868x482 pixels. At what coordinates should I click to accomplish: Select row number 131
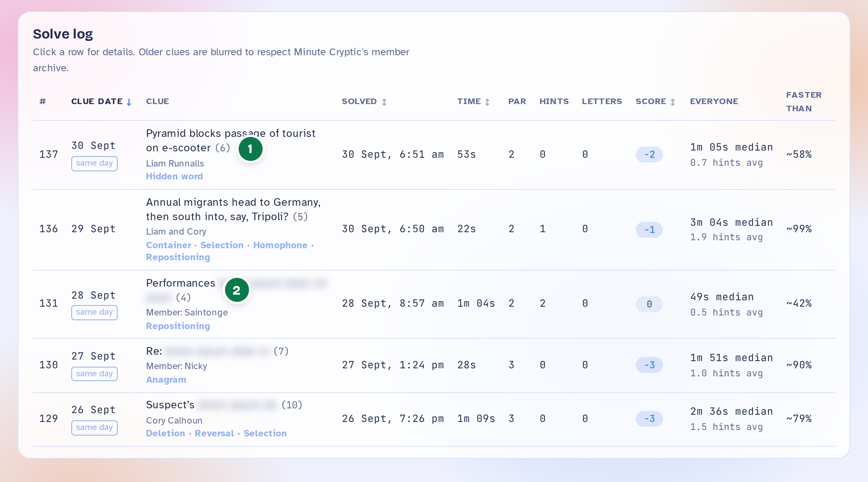[x=48, y=303]
